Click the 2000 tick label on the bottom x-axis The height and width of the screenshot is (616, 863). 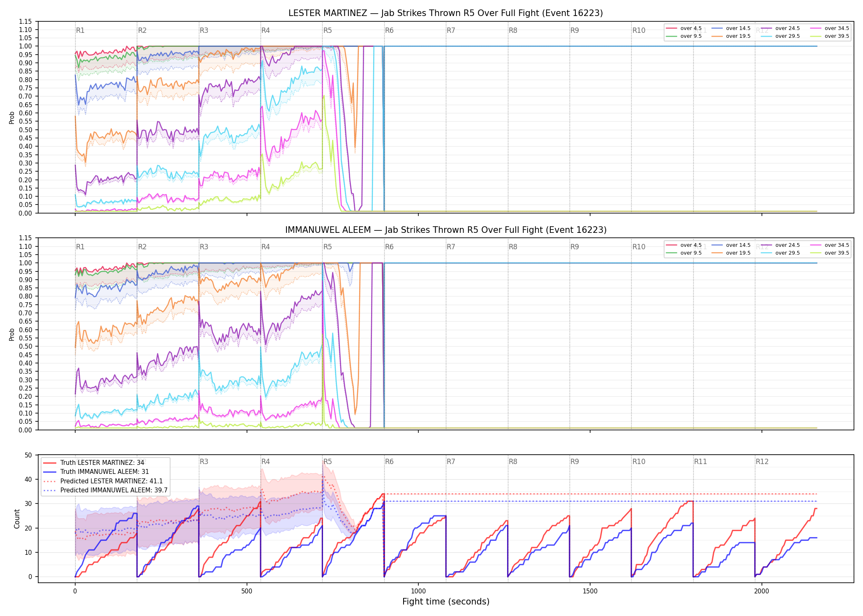761,591
